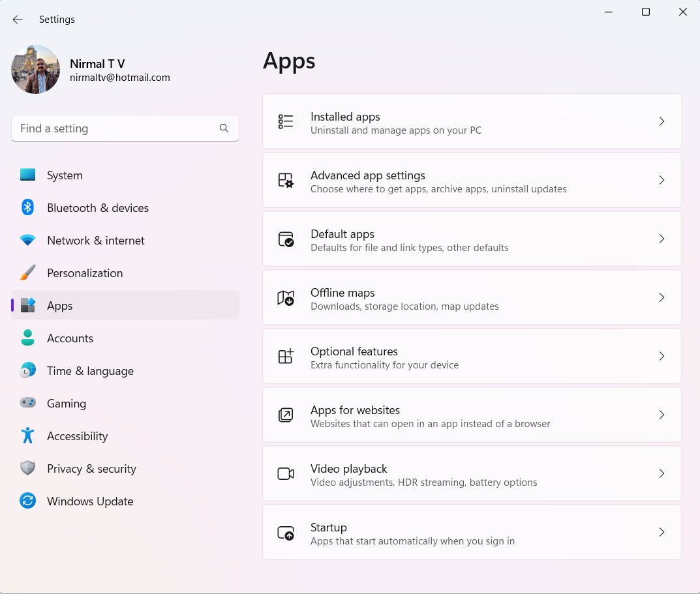This screenshot has width=700, height=594.
Task: Open Default apps chevron arrow
Action: click(662, 239)
